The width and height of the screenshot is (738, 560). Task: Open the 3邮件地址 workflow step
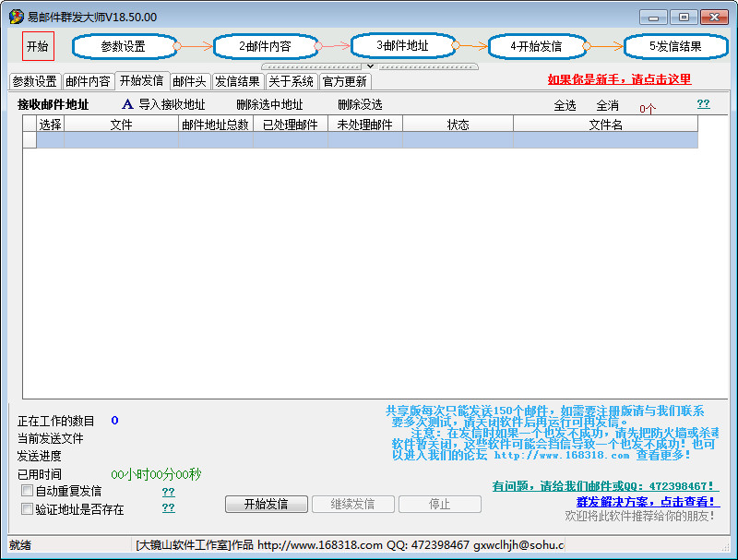click(x=403, y=45)
